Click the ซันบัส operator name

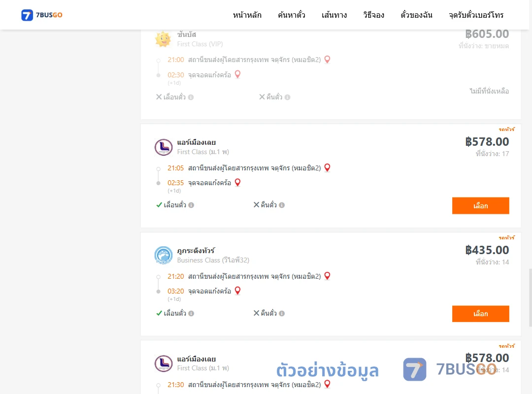click(187, 34)
